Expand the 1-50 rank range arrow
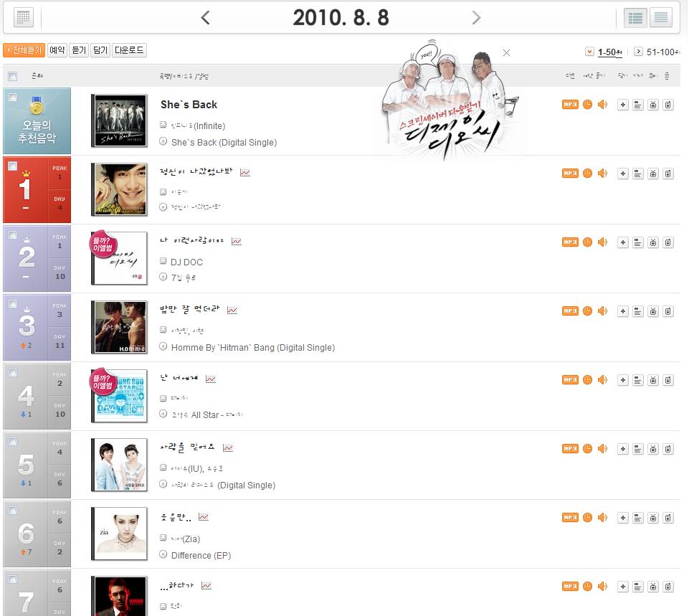The height and width of the screenshot is (616, 694). pos(589,52)
